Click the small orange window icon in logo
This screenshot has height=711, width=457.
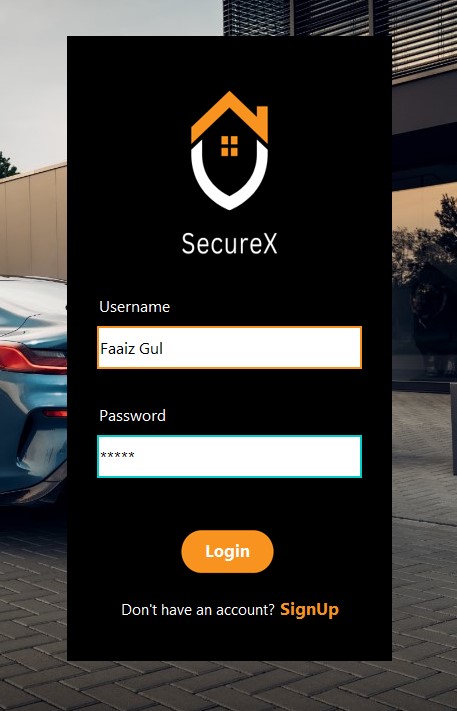(229, 146)
